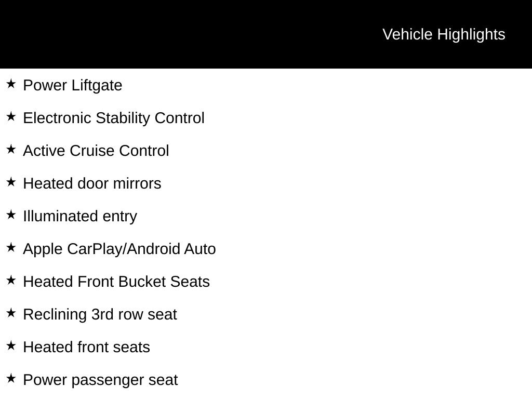Click the star beside Heated door mirrors
Viewport: 532px width, 399px height.
click(11, 182)
